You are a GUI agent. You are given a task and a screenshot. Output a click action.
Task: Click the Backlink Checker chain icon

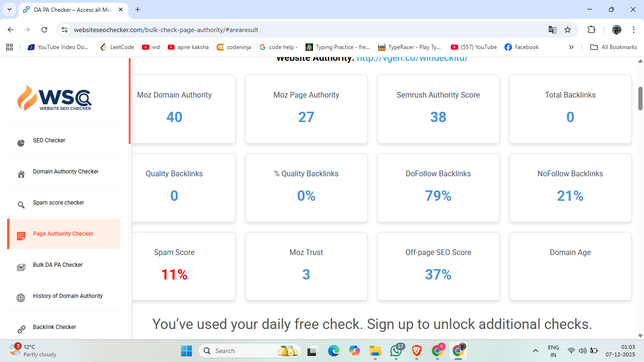pyautogui.click(x=21, y=329)
